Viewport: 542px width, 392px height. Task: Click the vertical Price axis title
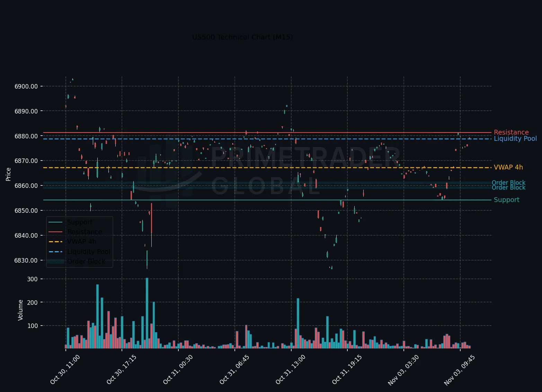click(8, 174)
